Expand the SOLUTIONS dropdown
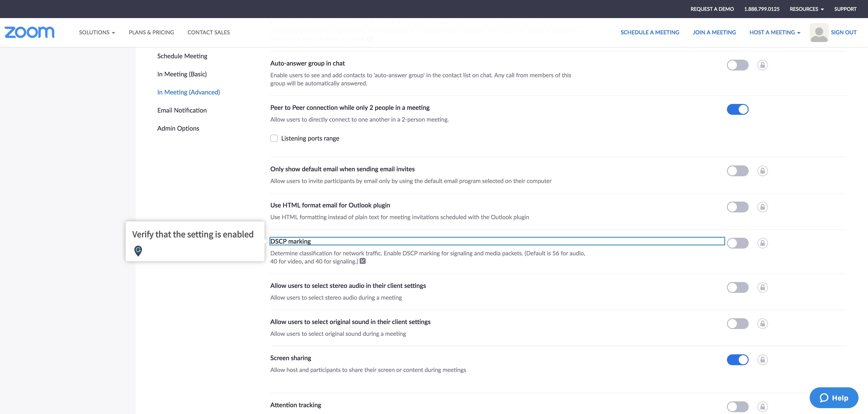The height and width of the screenshot is (414, 868). tap(97, 32)
